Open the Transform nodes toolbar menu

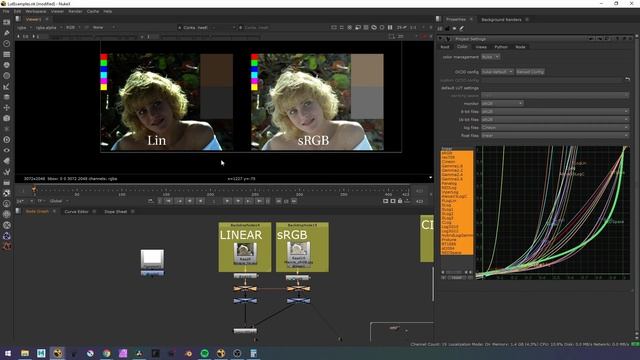pos(7,107)
